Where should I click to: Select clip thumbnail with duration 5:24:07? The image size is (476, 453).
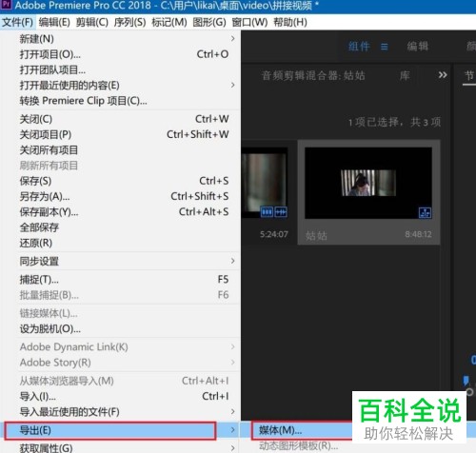265,183
